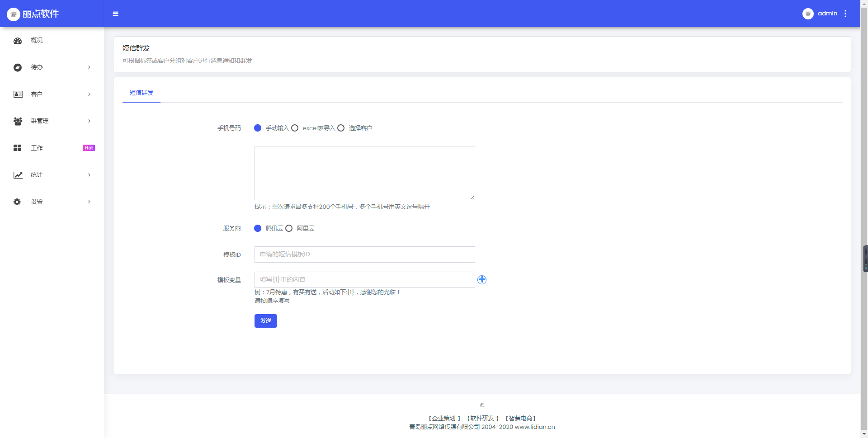Open the 【企业策划】 footer link
868x438 pixels.
(444, 419)
